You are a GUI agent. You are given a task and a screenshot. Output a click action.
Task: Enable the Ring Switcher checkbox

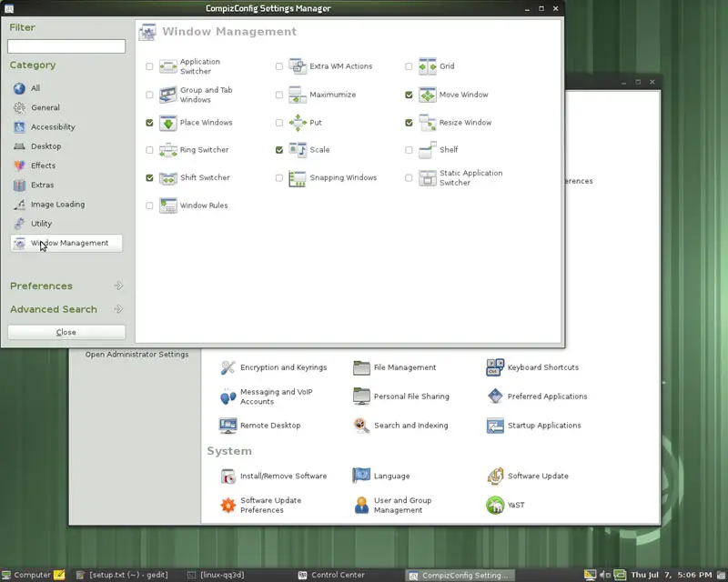coord(149,150)
